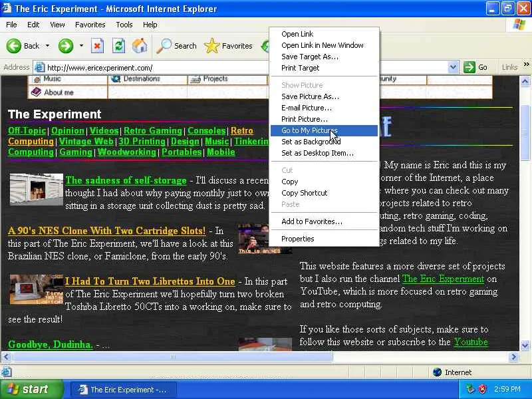Open the Retro Gaming category link

pos(153,130)
